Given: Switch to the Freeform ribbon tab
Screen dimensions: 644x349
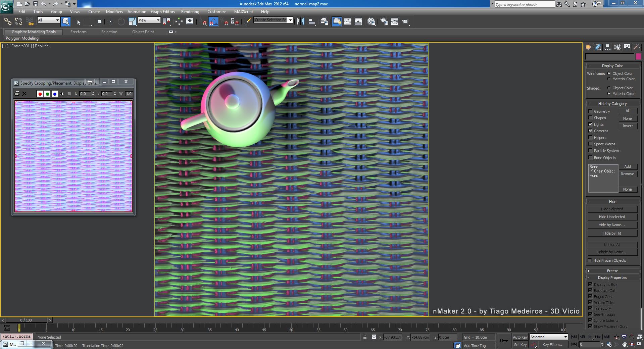Looking at the screenshot, I should [79, 32].
